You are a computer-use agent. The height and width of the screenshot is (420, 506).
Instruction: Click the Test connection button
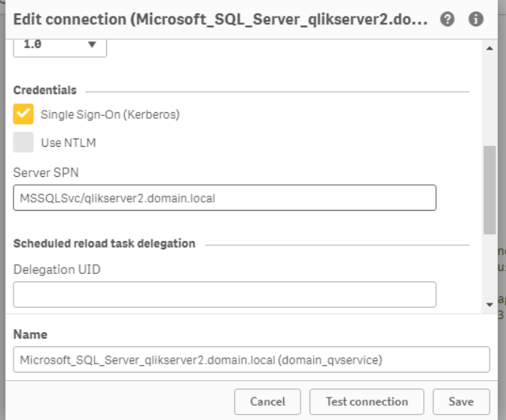click(367, 402)
